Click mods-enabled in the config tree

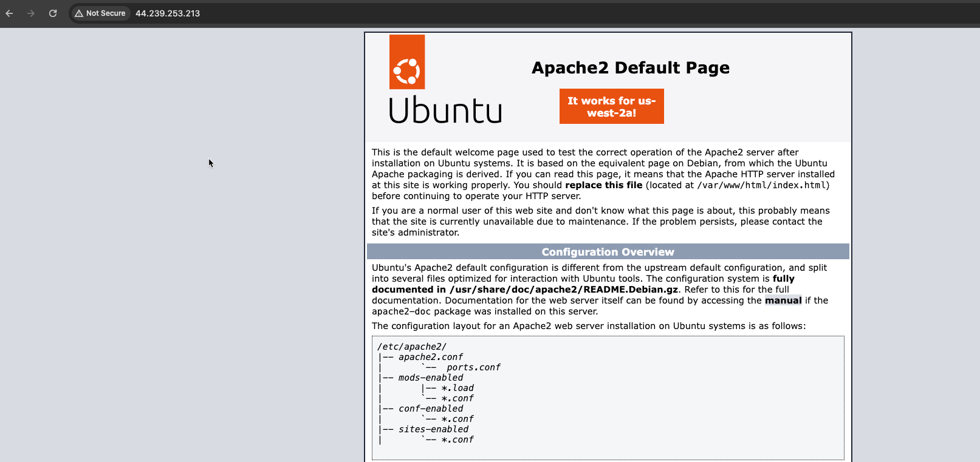click(x=431, y=378)
